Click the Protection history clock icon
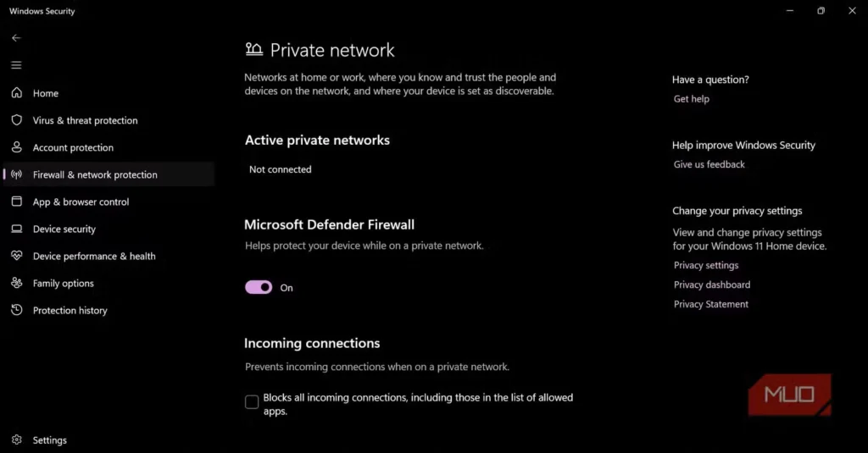Image resolution: width=868 pixels, height=453 pixels. (x=16, y=310)
